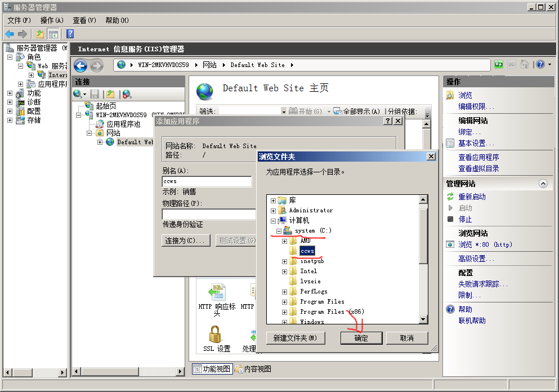Screen dimensions: 559x392
Task: Expand the AMD folder in tree
Action: [x=285, y=241]
